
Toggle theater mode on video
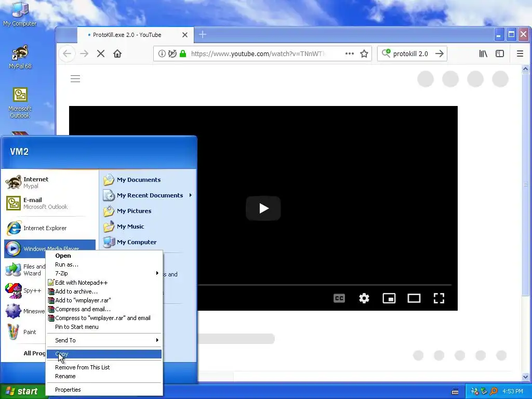(x=414, y=298)
